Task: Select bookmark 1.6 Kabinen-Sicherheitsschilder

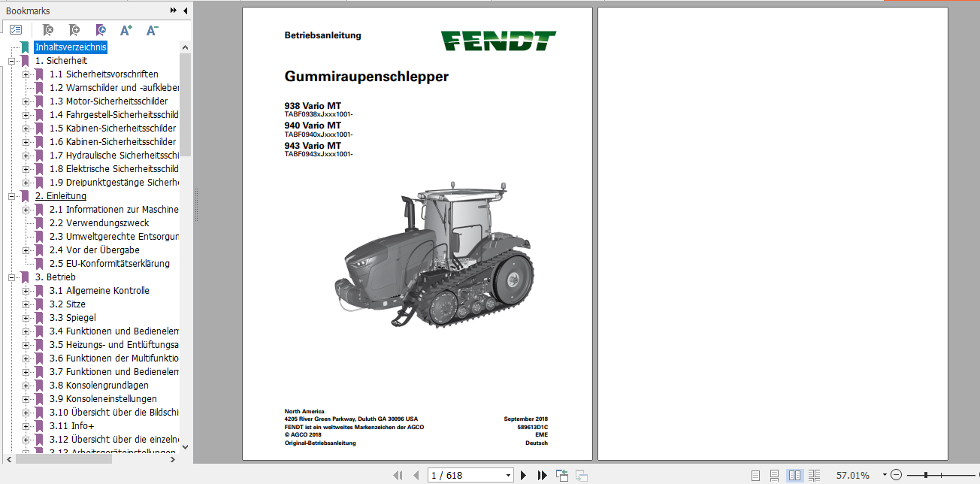Action: (113, 142)
